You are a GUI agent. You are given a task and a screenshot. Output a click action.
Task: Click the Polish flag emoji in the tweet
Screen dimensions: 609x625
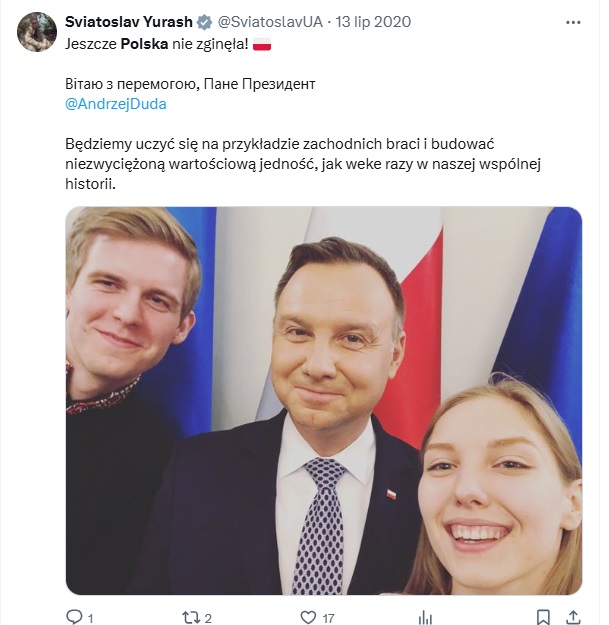(x=262, y=44)
